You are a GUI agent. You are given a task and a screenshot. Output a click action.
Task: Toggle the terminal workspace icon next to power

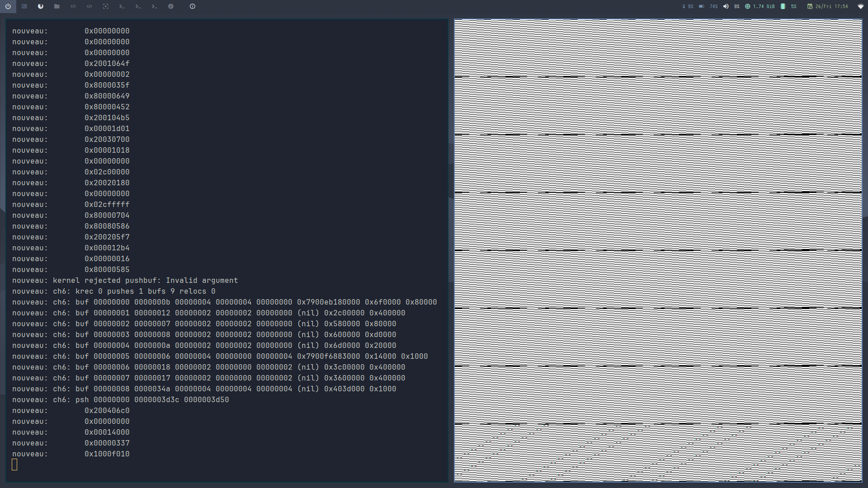point(25,6)
